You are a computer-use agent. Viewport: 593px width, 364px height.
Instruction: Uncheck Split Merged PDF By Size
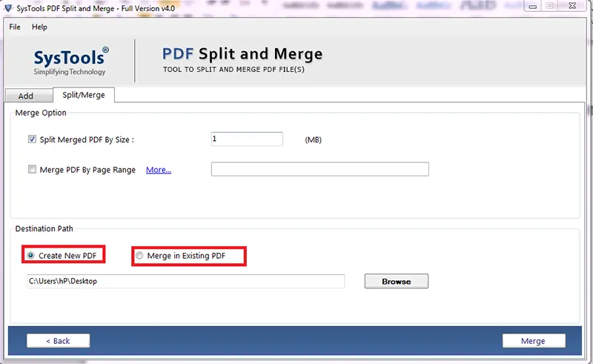32,139
